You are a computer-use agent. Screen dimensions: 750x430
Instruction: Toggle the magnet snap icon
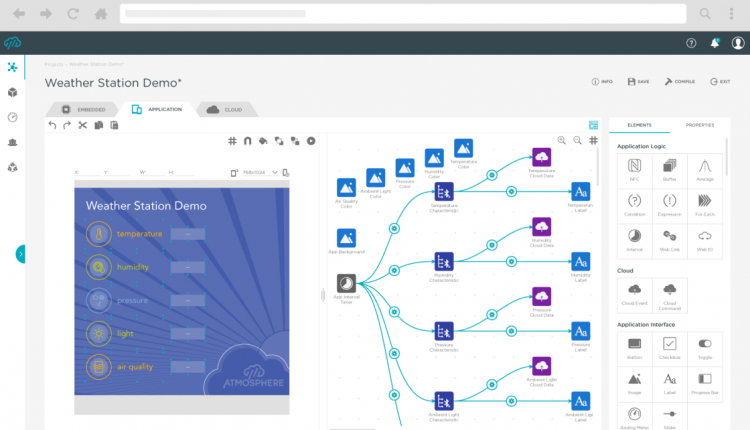247,141
